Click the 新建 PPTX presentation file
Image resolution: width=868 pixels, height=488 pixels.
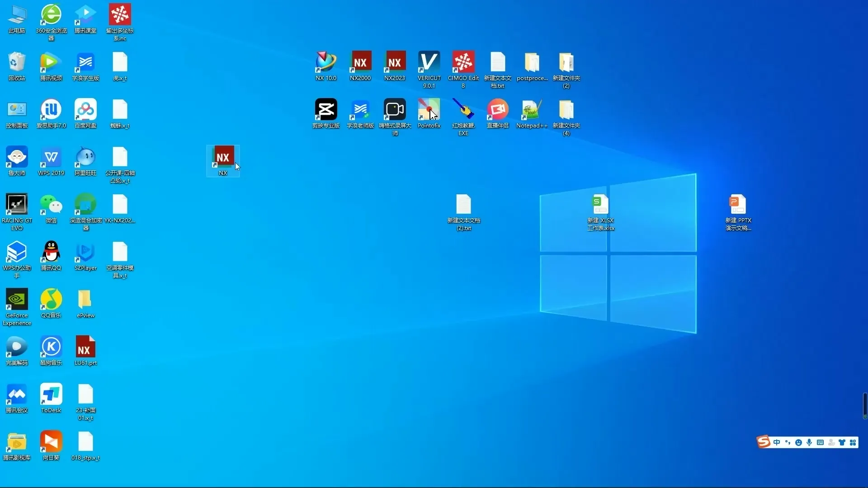[738, 205]
